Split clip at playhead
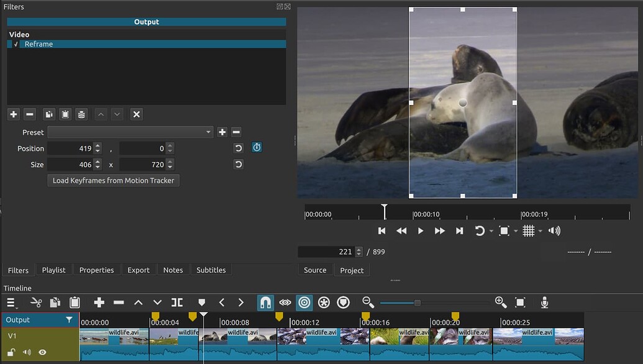The width and height of the screenshot is (643, 364). point(177,303)
